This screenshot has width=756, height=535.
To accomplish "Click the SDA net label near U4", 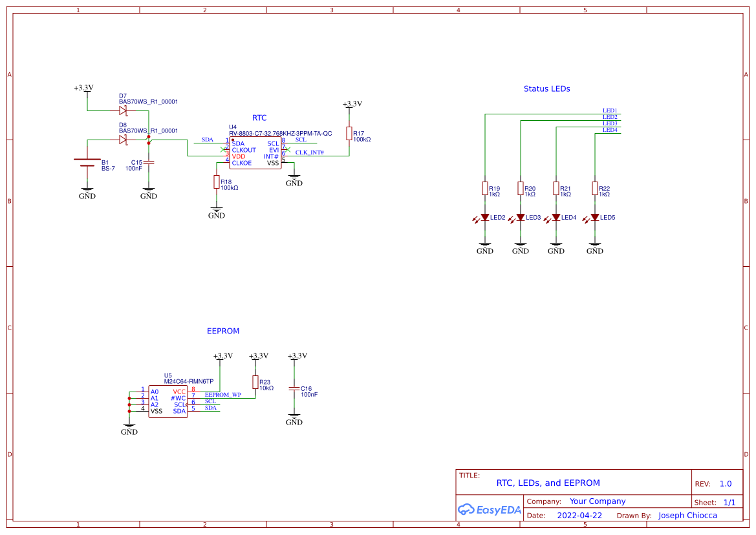I will click(x=208, y=140).
